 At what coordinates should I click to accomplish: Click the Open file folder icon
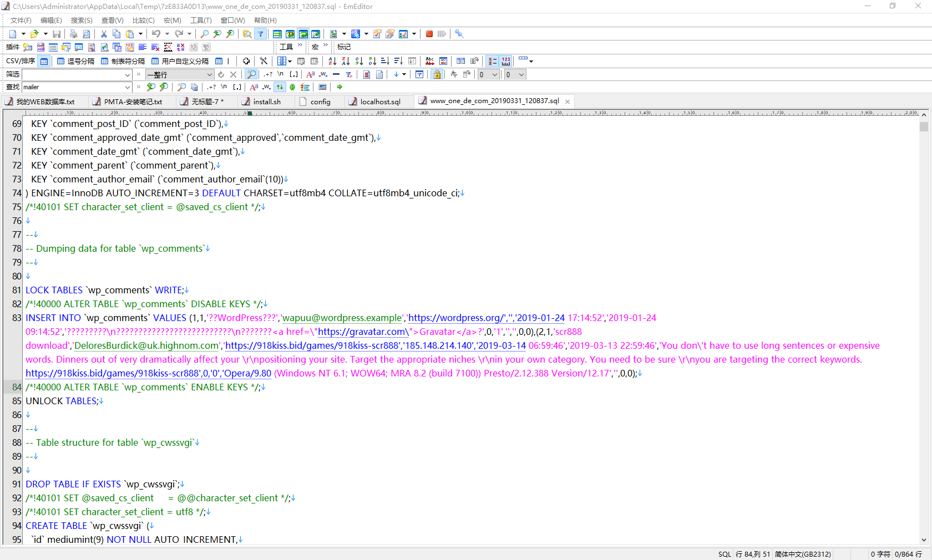click(34, 34)
